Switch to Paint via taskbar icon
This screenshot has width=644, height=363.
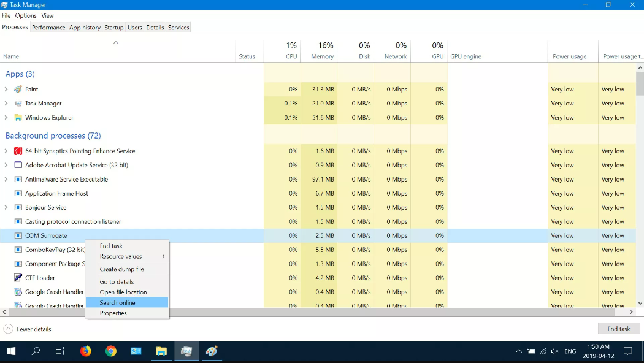(211, 351)
